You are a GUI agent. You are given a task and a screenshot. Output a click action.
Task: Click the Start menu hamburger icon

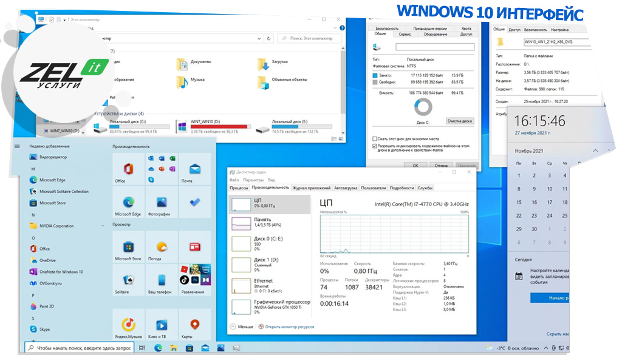tap(17, 146)
